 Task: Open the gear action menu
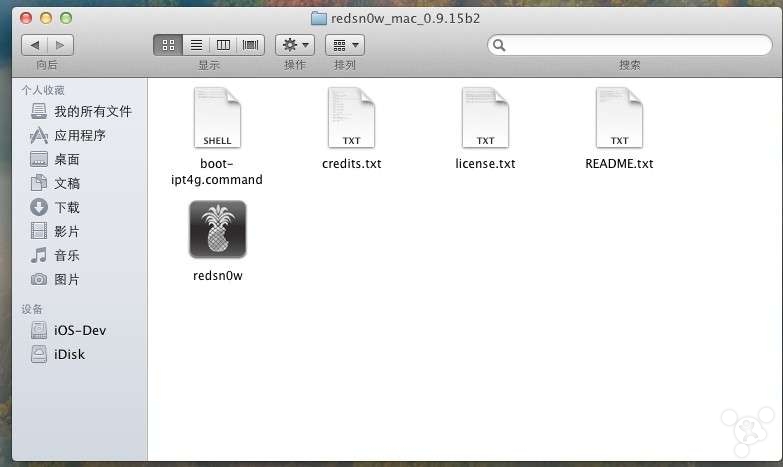(x=295, y=45)
